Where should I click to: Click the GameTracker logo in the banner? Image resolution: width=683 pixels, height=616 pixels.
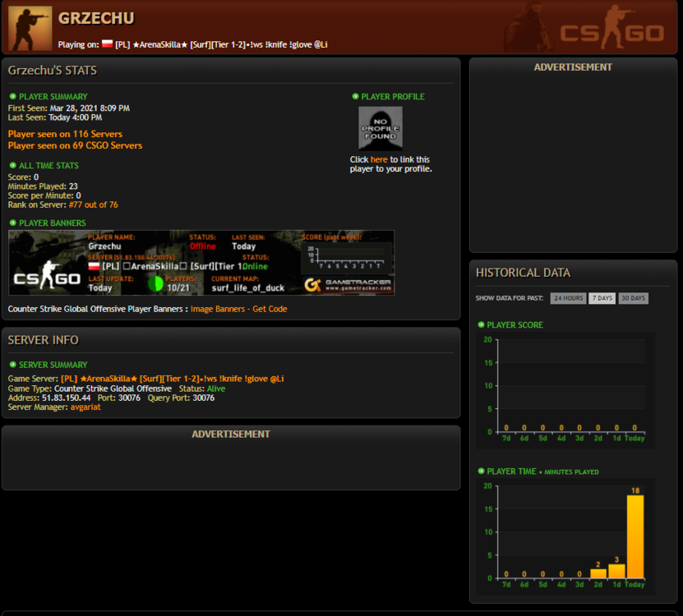click(x=348, y=285)
